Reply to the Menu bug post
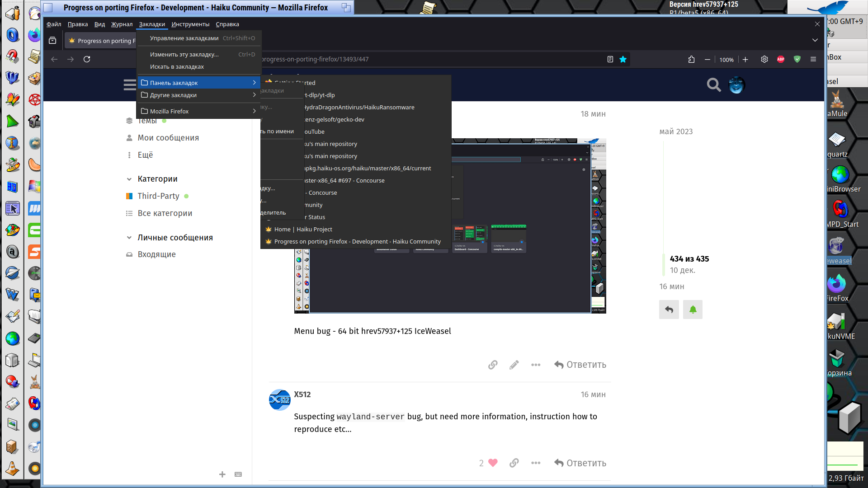Viewport: 868px width, 488px height. click(x=580, y=365)
